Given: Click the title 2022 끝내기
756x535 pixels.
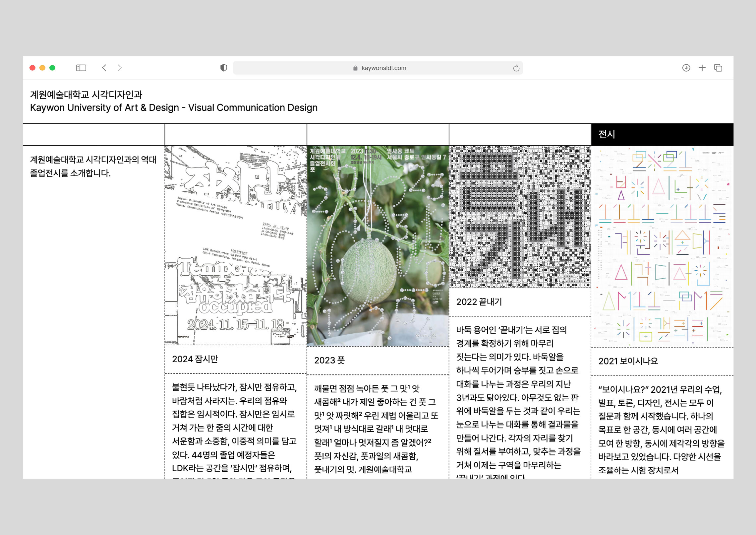Looking at the screenshot, I should coord(479,302).
